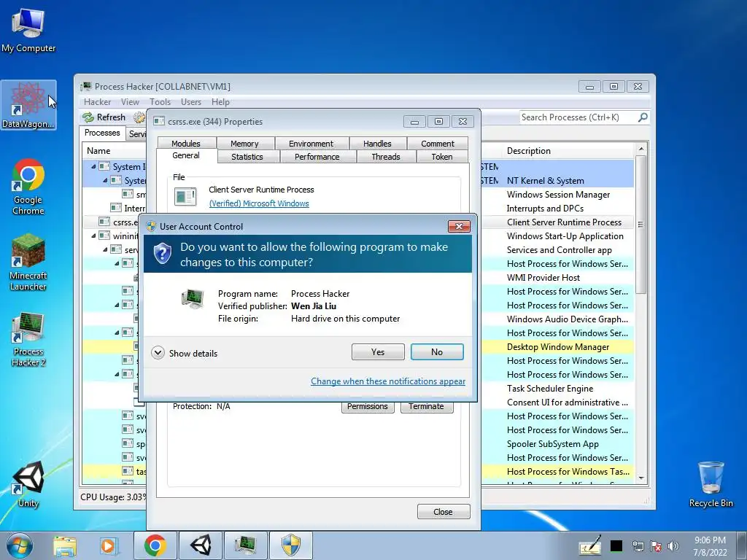Click the Description column header
Image resolution: width=747 pixels, height=560 pixels.
pos(568,151)
